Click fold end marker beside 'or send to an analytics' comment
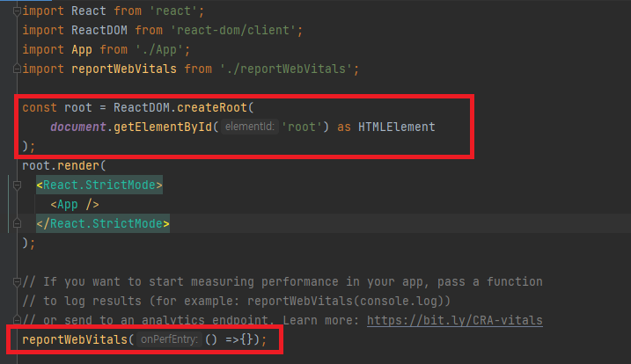631x364 pixels. [17, 320]
